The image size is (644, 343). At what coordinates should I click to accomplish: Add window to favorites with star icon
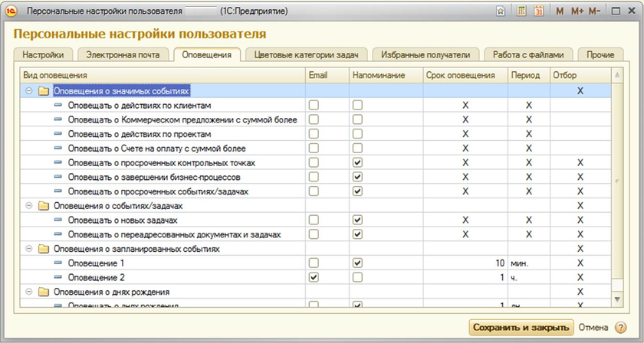[501, 11]
